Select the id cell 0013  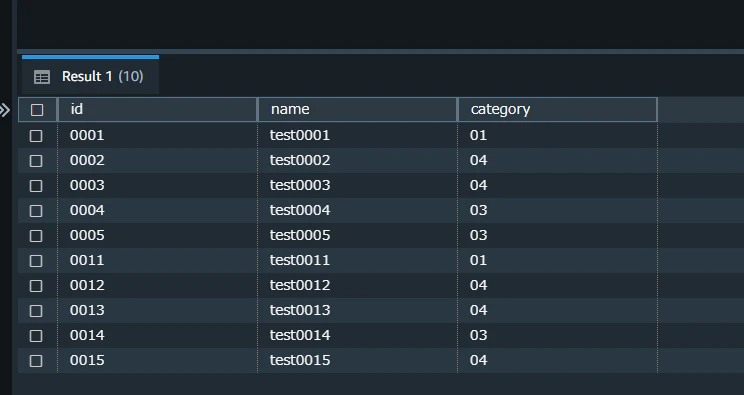157,310
